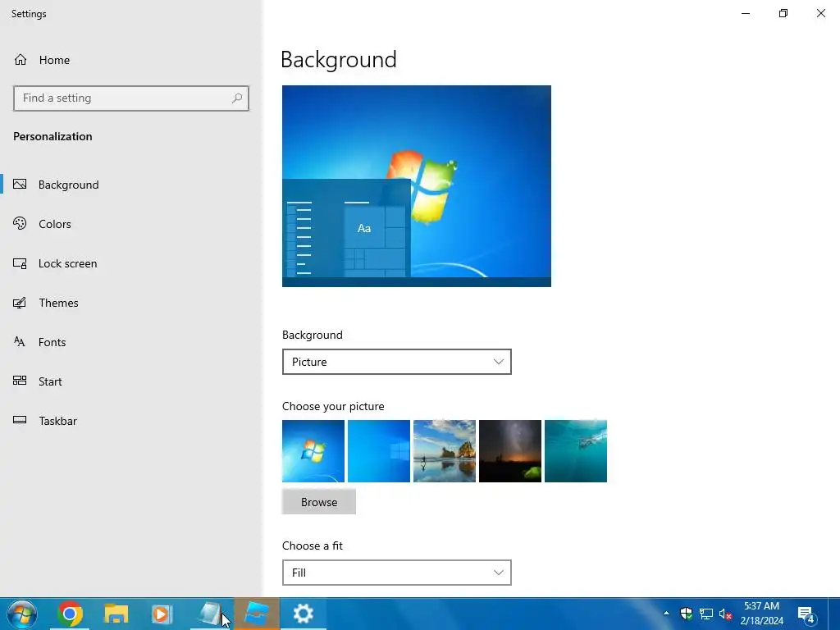Click the glass window taskbar icon
Screen dimensions: 840x630
click(x=210, y=614)
